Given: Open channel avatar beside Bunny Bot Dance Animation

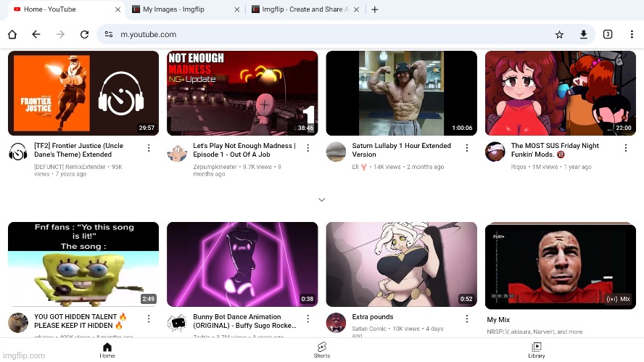Looking at the screenshot, I should 177,323.
